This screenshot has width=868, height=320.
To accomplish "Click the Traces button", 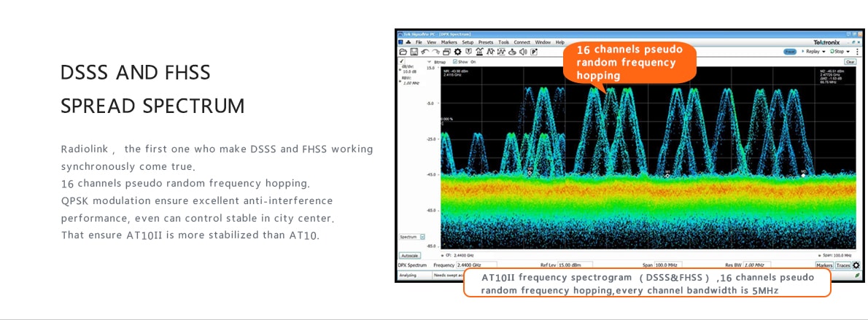I will tap(843, 265).
